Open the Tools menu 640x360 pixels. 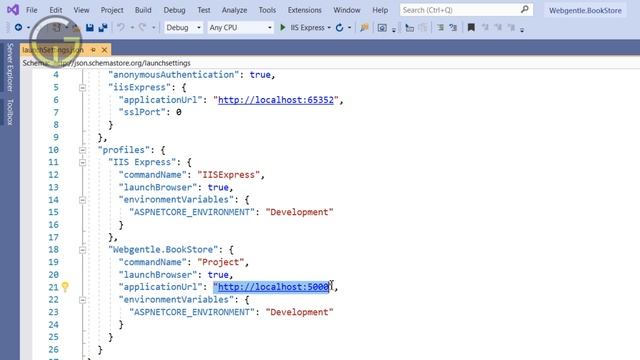pos(267,10)
